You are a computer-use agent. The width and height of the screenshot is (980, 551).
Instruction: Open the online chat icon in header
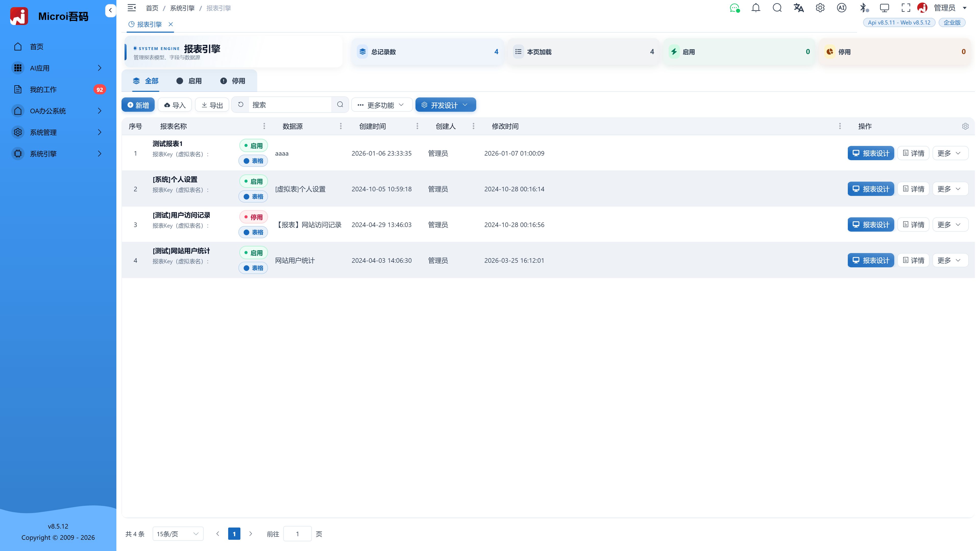pos(735,8)
